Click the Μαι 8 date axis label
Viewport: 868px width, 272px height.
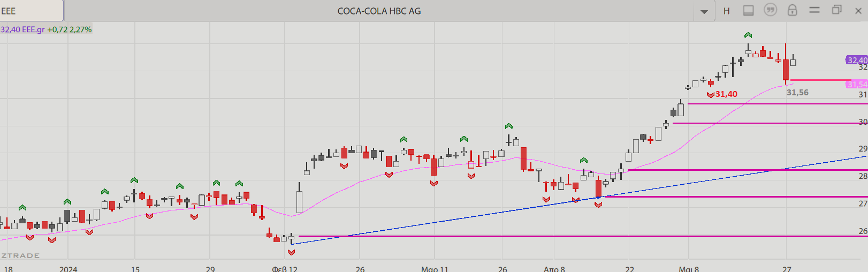pyautogui.click(x=689, y=268)
